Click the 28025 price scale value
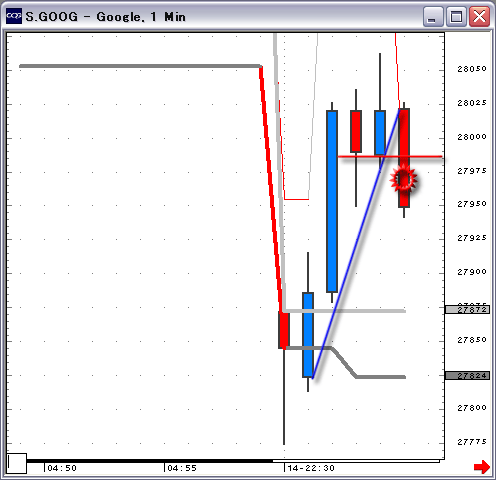 click(x=472, y=103)
